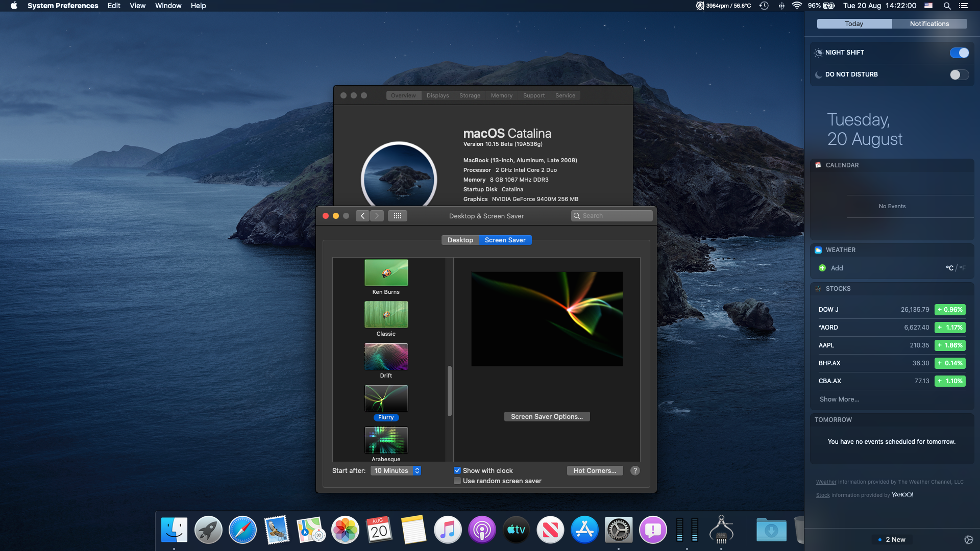Launch the App Store dock icon
The image size is (980, 551).
tap(584, 530)
